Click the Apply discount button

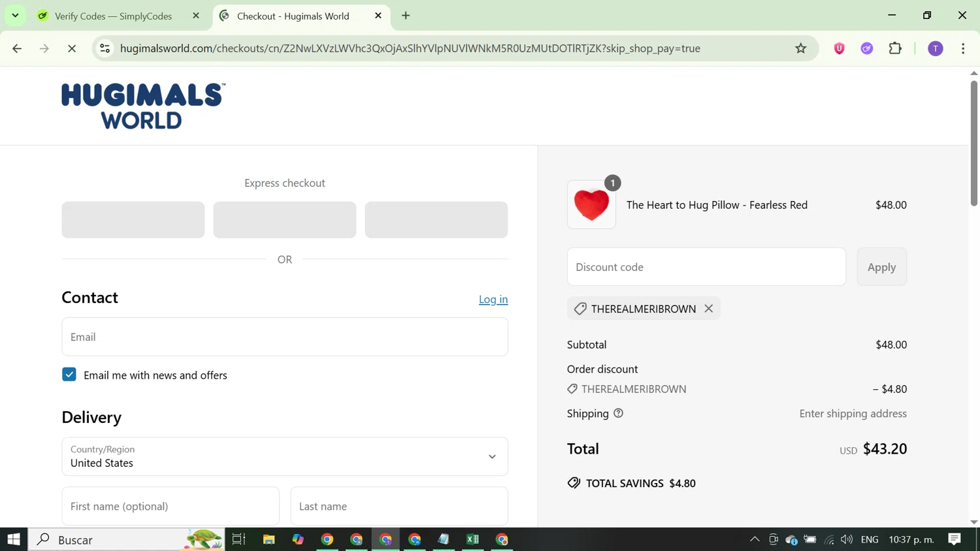click(x=881, y=267)
